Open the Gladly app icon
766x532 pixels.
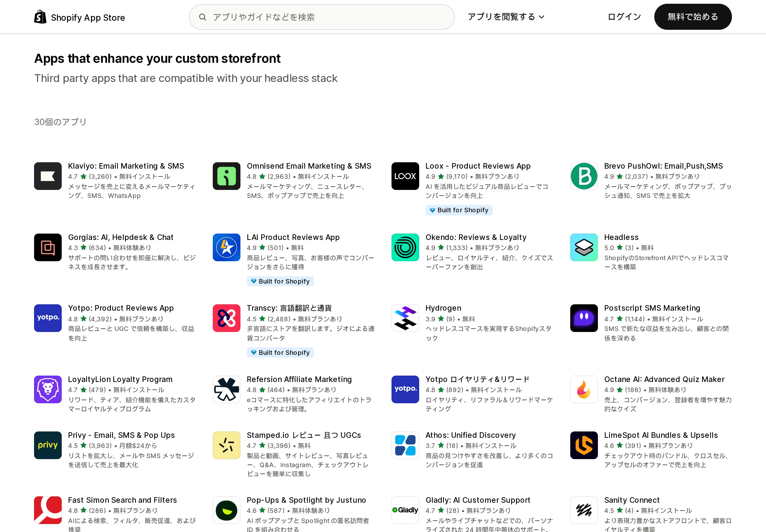coord(405,510)
